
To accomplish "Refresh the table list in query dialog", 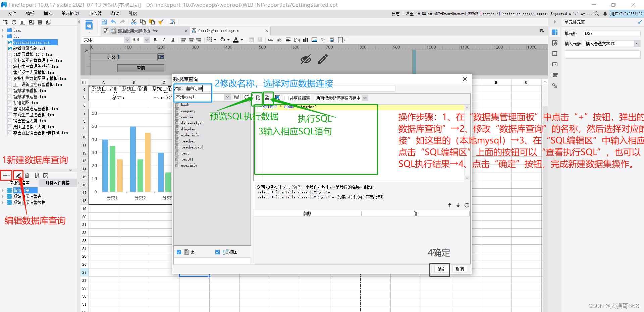I will coord(247,97).
